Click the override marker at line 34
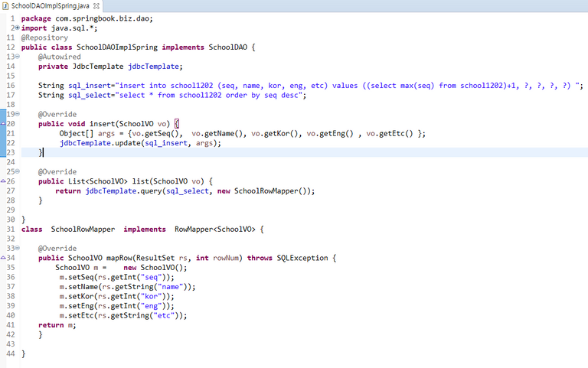Screen dimensions: 588x368 (3, 258)
